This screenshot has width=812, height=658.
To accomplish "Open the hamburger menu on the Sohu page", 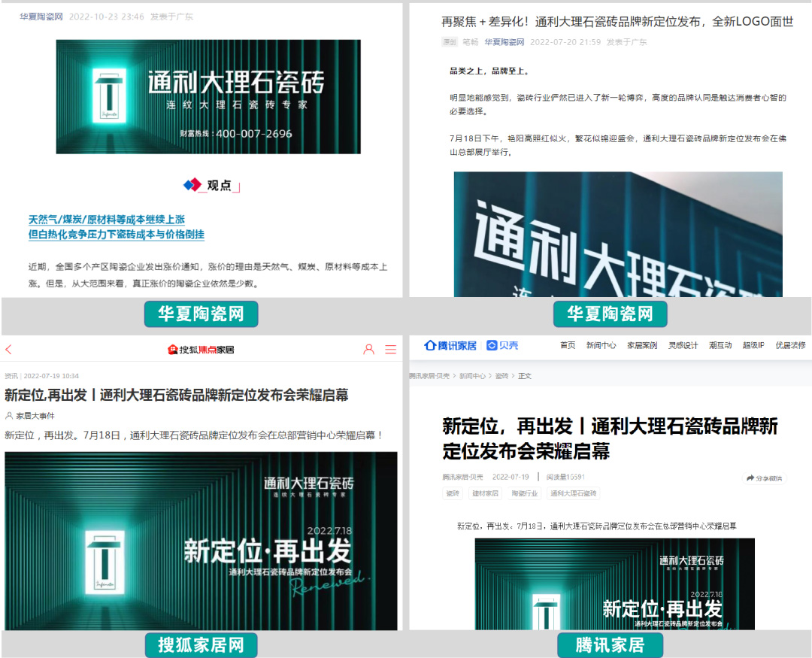I will (391, 350).
